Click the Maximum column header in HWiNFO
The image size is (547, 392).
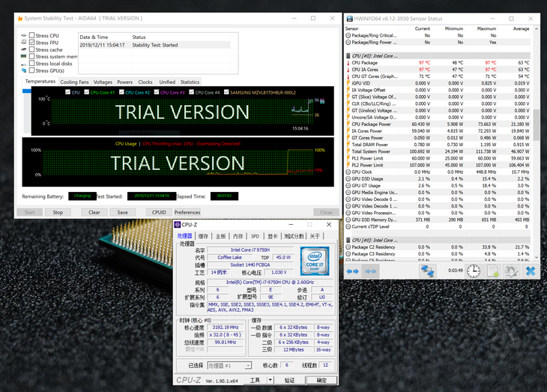coord(486,28)
